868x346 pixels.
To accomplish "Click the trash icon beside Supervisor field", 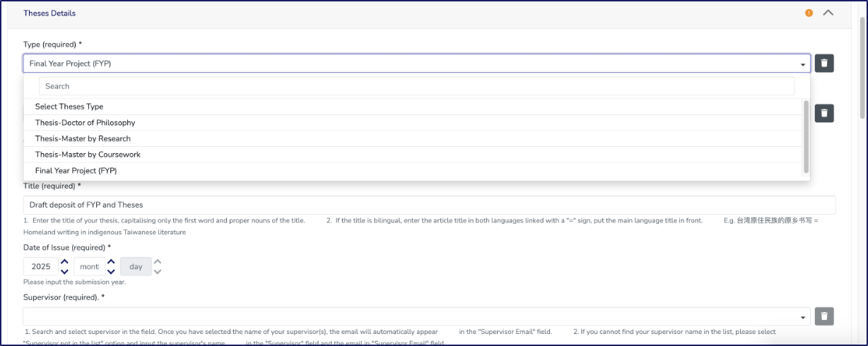I will coord(824,316).
